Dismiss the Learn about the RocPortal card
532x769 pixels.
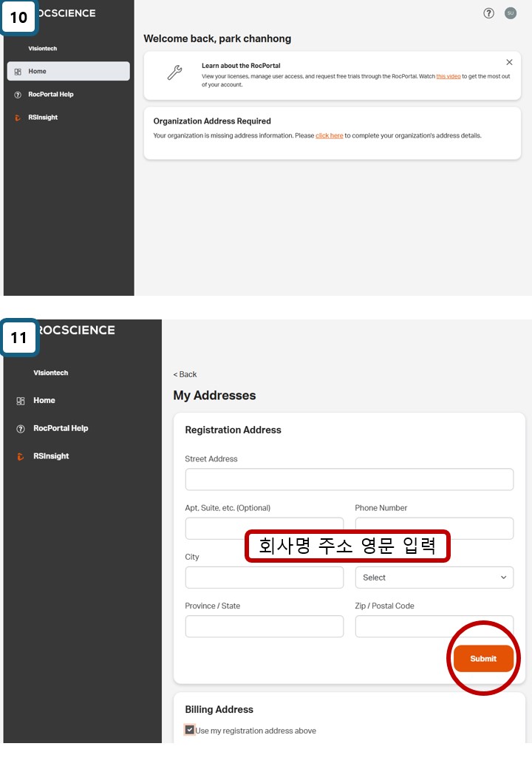coord(509,63)
